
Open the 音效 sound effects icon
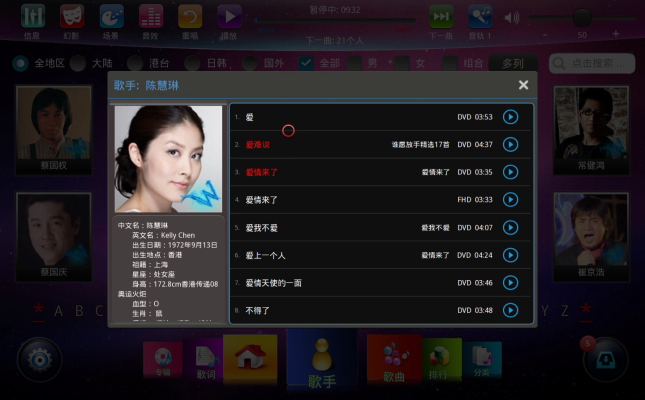click(x=151, y=16)
